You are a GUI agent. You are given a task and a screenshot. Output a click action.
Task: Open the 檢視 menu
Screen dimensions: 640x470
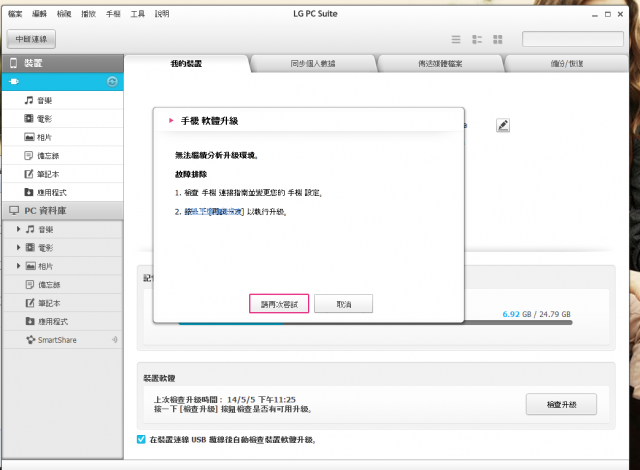64,14
